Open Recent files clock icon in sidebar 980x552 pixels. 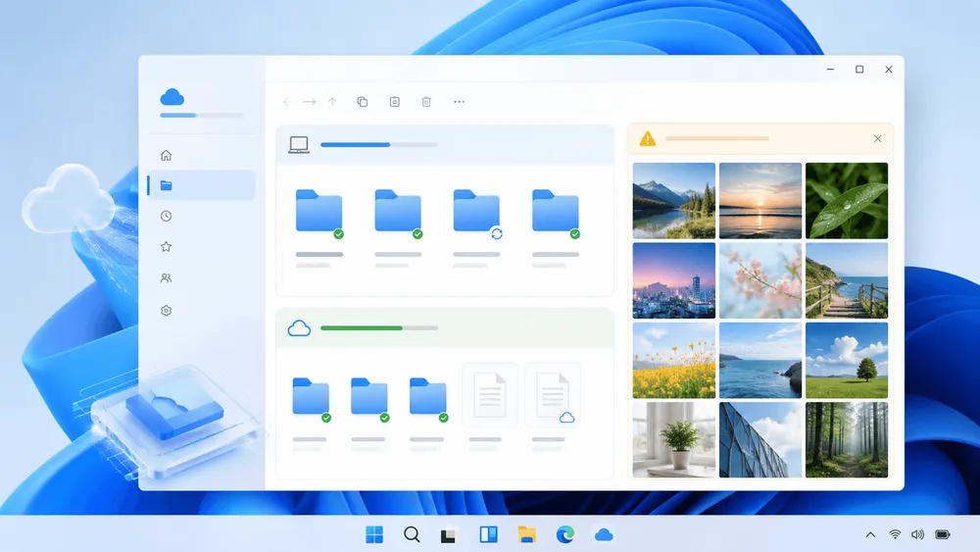click(166, 216)
